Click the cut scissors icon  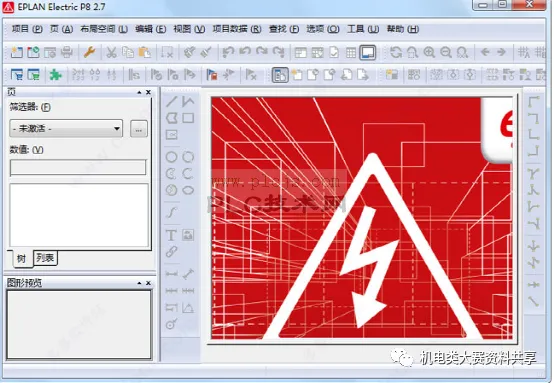tap(111, 53)
